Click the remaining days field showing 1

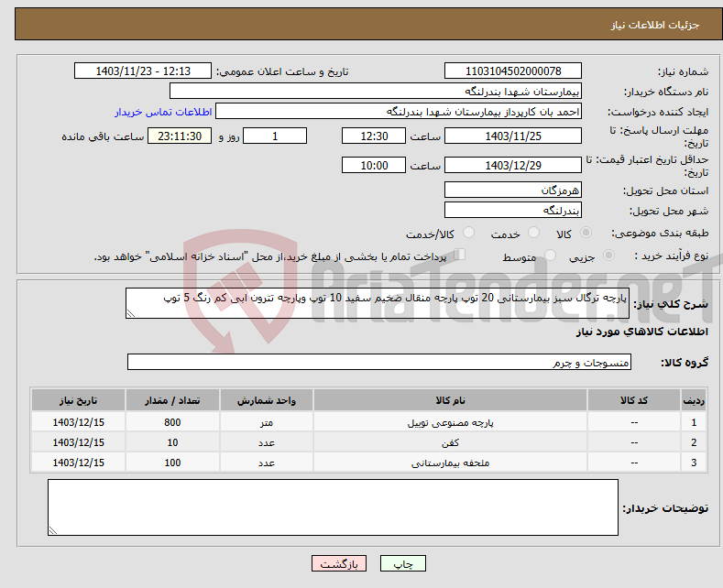click(275, 136)
